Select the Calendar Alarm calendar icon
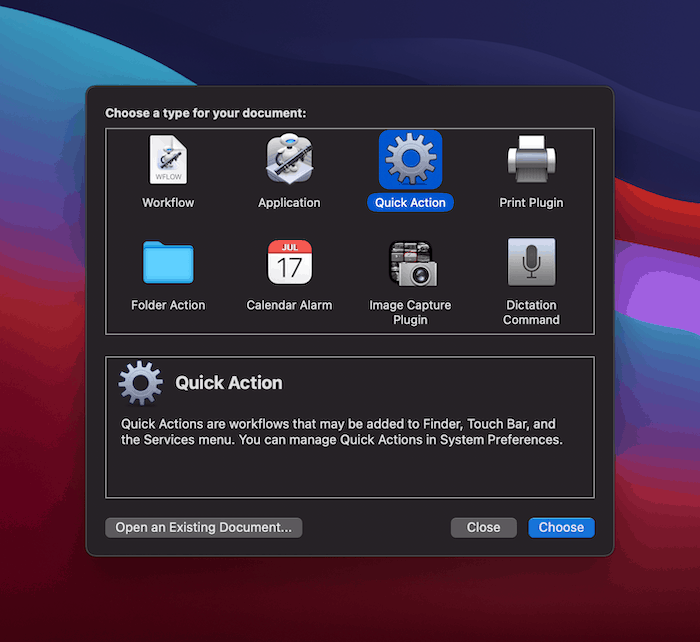The width and height of the screenshot is (700, 642). tap(289, 262)
